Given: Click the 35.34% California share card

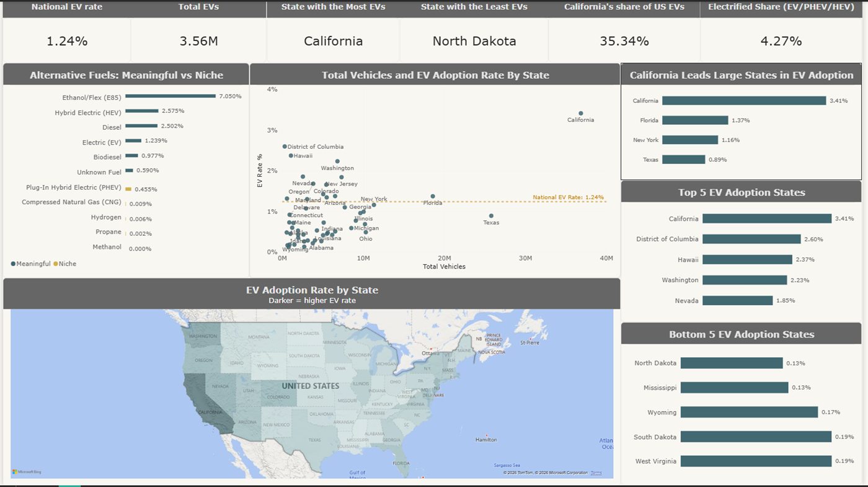Looking at the screenshot, I should click(624, 41).
